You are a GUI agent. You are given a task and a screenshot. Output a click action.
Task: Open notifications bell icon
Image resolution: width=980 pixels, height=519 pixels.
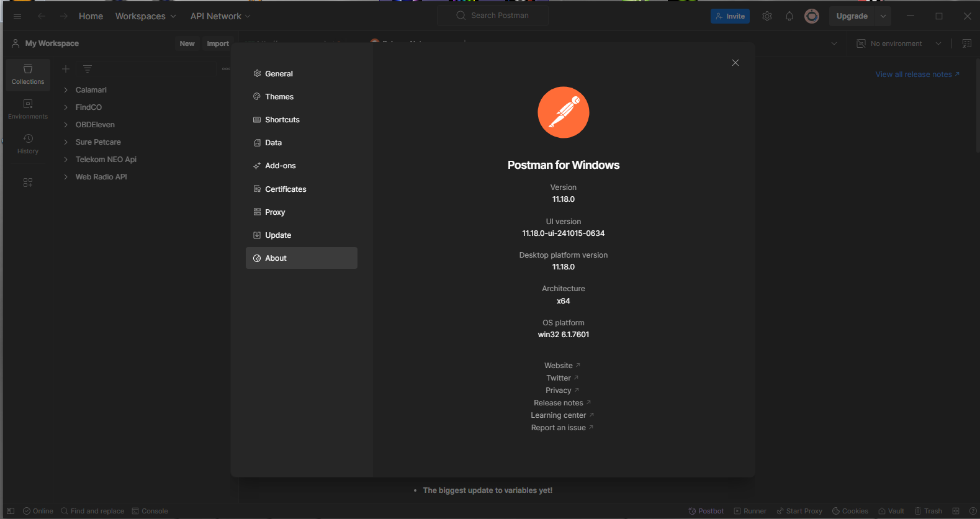[x=789, y=16]
